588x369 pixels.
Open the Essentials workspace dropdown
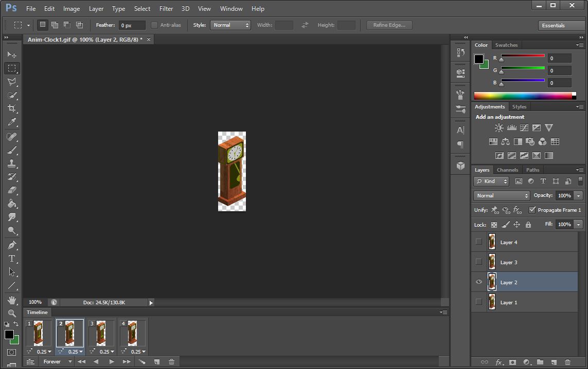click(561, 26)
